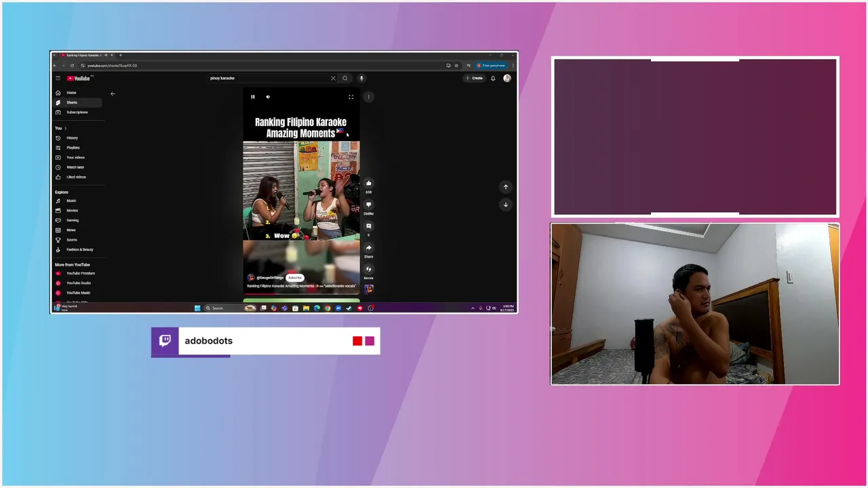Go to the YouTube logo home link
Viewport: 868px width, 488px height.
79,78
